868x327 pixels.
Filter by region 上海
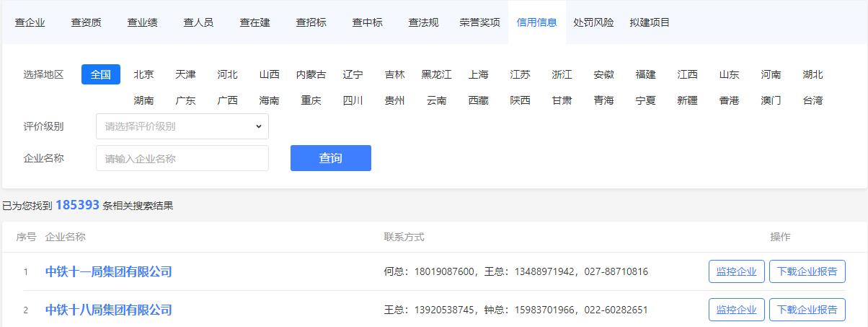point(478,74)
